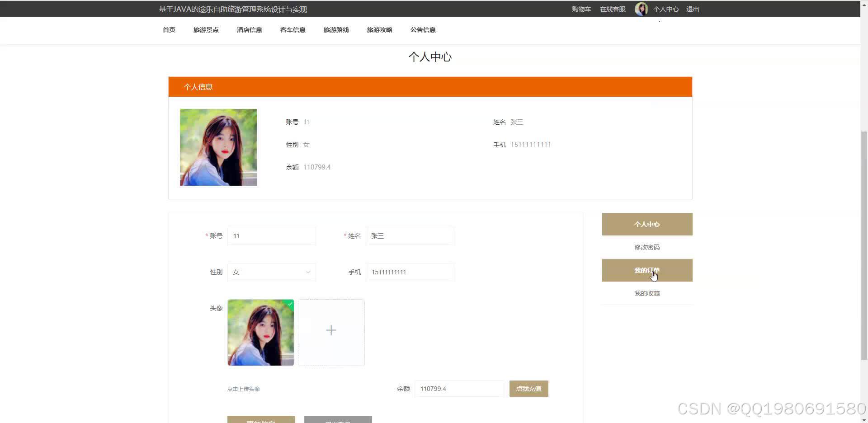The image size is (868, 423).
Task: Click 退出 to log out
Action: click(693, 9)
